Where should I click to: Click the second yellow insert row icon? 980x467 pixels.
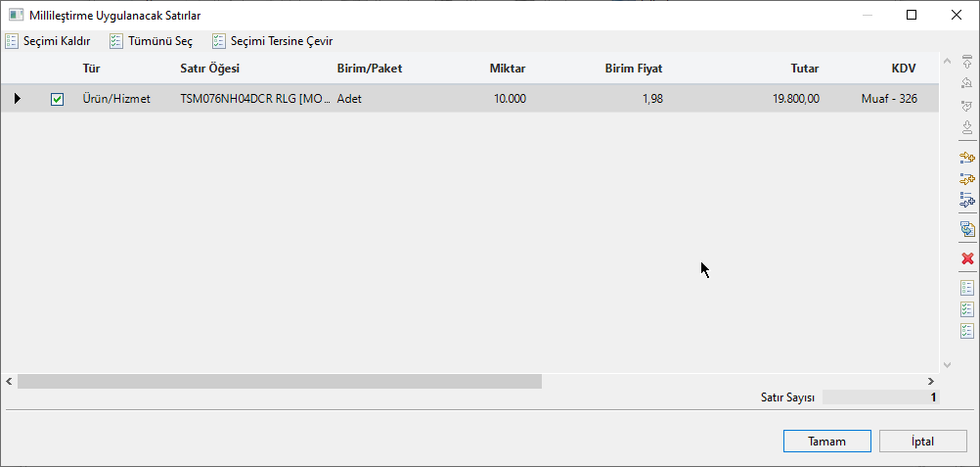click(967, 178)
